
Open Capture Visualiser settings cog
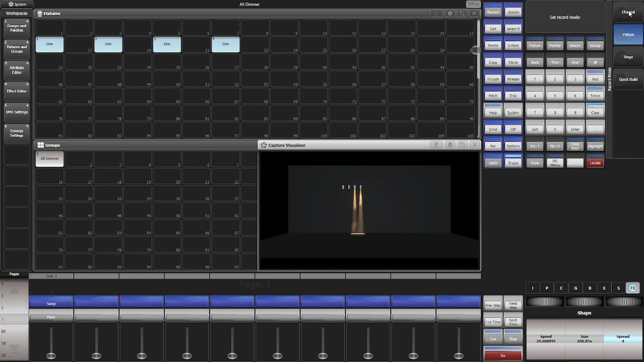(x=450, y=145)
